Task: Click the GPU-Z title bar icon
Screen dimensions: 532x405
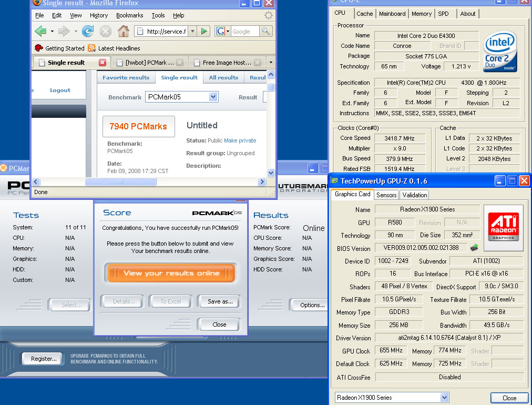Action: tap(334, 180)
